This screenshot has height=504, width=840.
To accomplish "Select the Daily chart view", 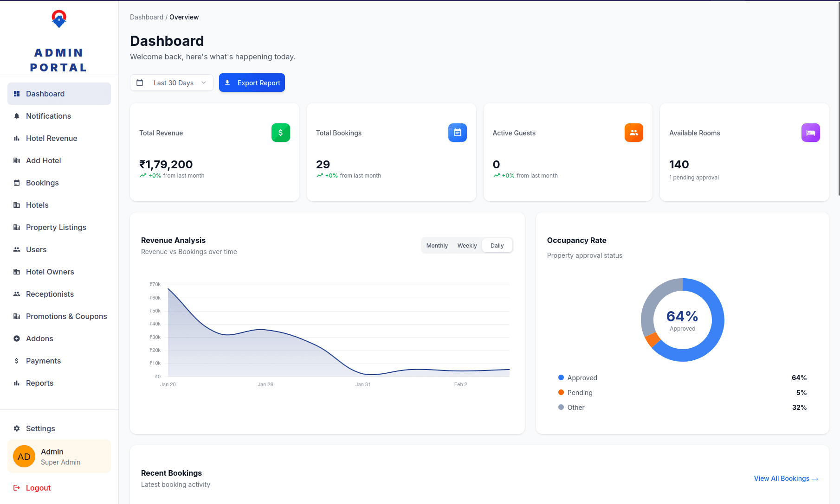I will point(497,245).
